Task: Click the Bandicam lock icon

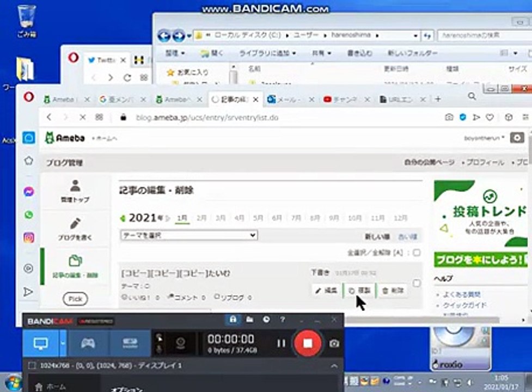Action: coord(233,320)
